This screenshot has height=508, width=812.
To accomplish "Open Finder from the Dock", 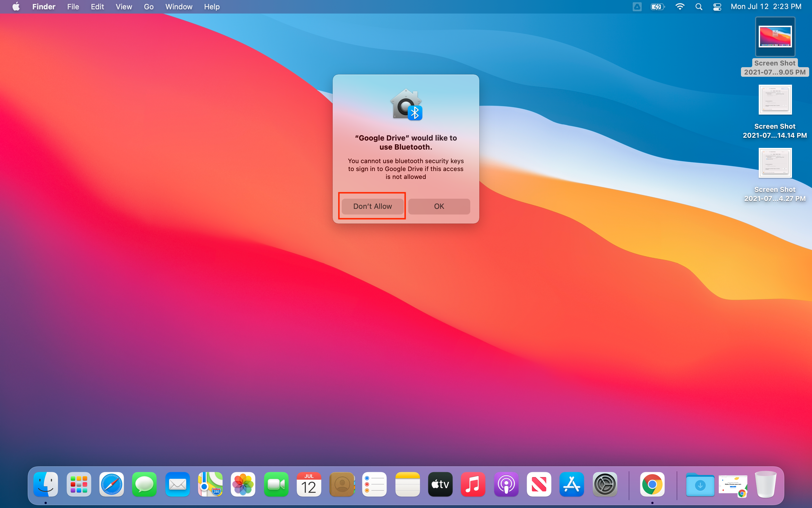I will 46,485.
